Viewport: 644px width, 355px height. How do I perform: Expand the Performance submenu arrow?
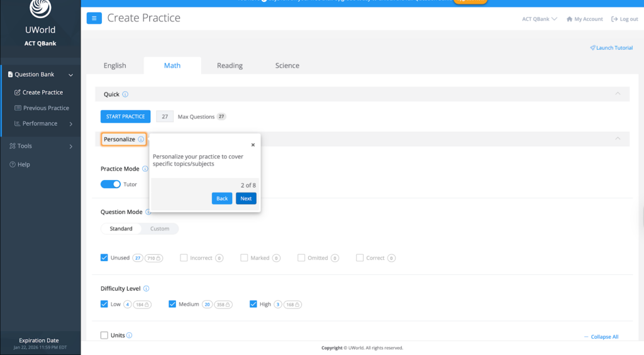click(70, 123)
